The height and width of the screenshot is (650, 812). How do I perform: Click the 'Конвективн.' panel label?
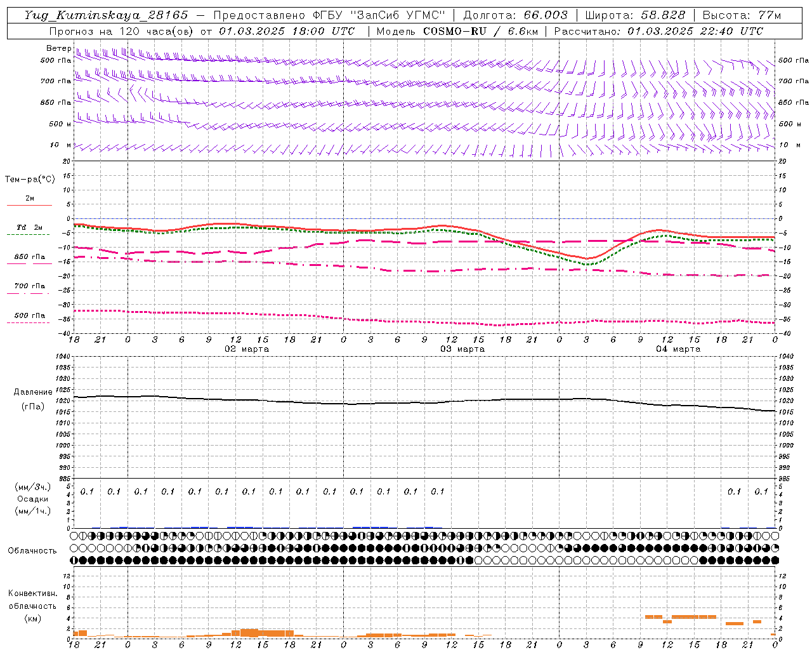tap(32, 594)
